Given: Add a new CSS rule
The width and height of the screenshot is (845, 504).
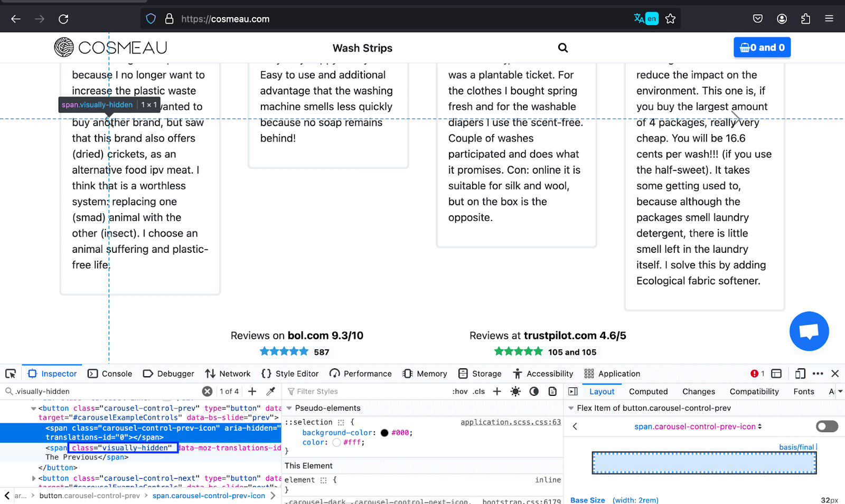Looking at the screenshot, I should coord(497,392).
